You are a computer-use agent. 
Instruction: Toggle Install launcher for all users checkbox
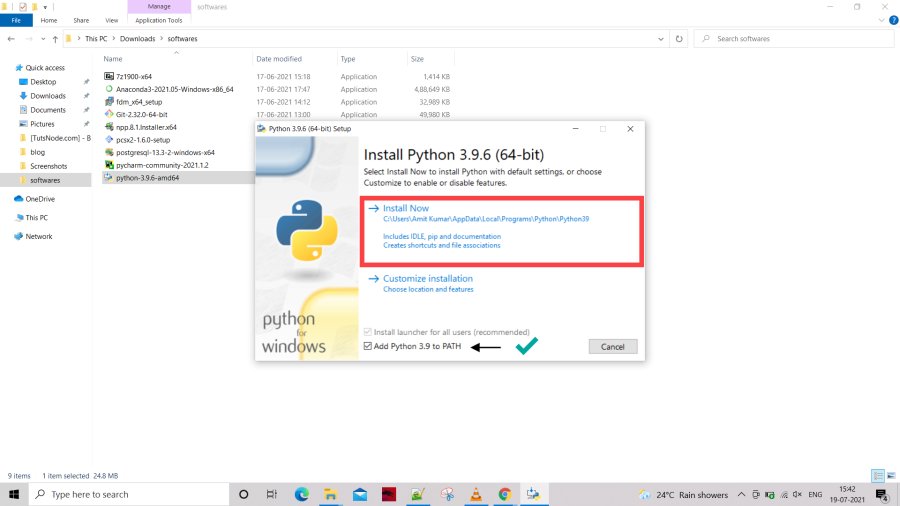coord(367,332)
